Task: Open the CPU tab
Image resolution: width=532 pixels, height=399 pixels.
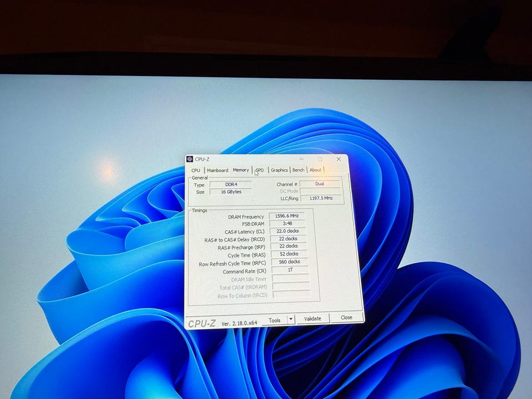Action: click(x=196, y=170)
